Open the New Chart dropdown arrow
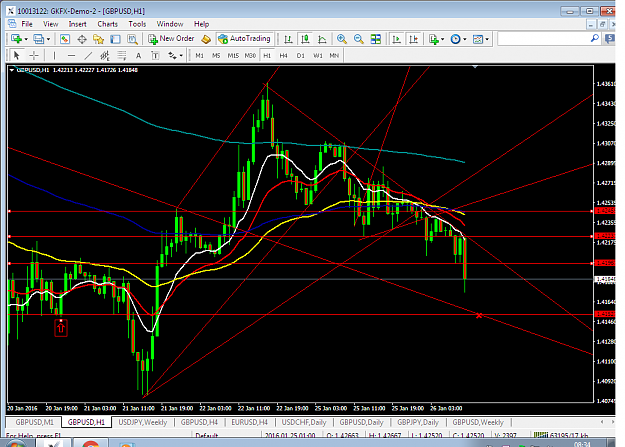This screenshot has width=625, height=447. 26,39
